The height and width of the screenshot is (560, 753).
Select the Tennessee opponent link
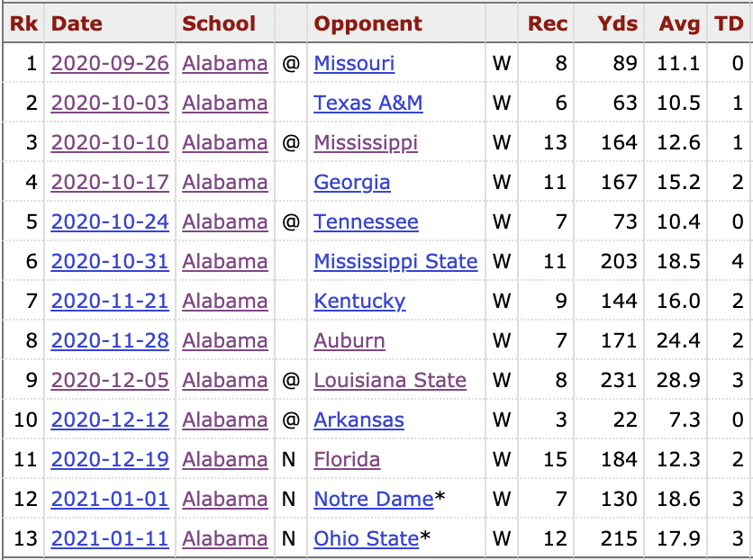[x=366, y=222]
